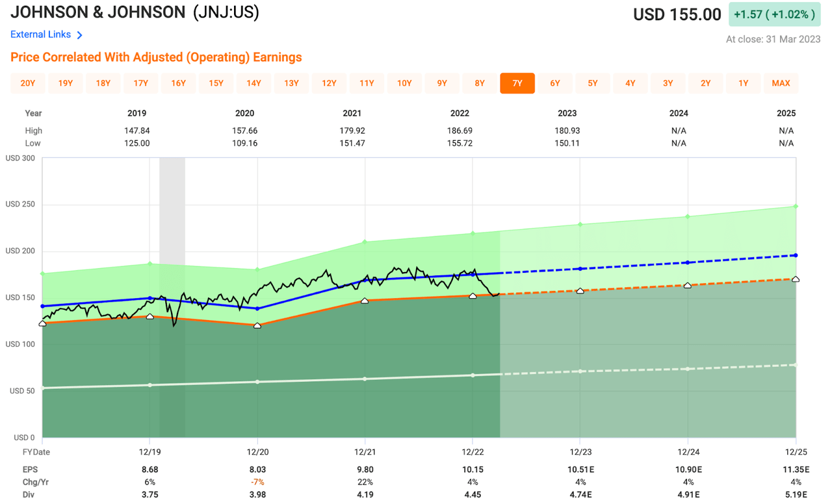This screenshot has height=504, width=832.
Task: Open the External Links link
Action: (41, 34)
